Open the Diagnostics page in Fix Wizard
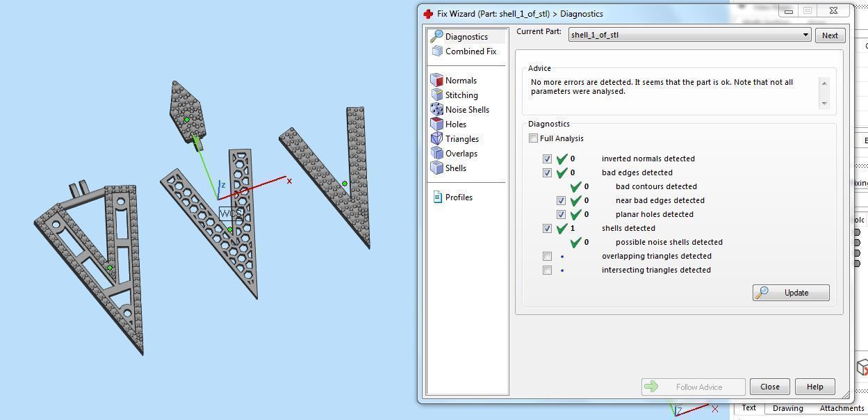The height and width of the screenshot is (420, 868). click(466, 37)
